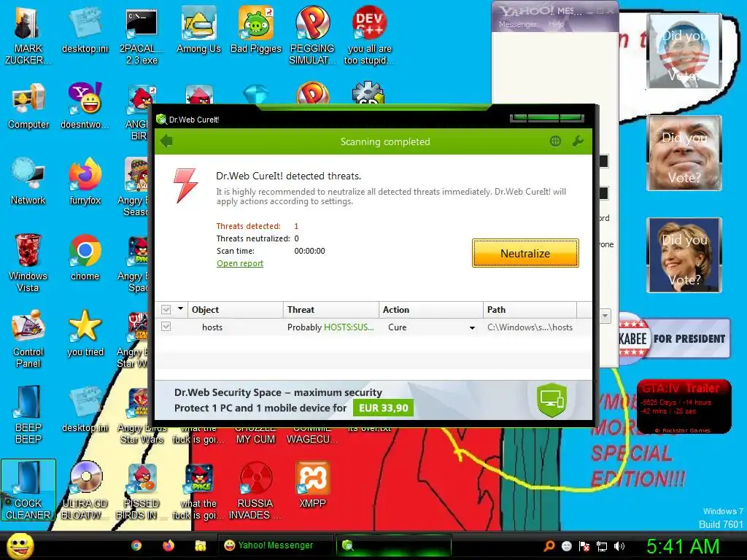Open RUSSIA INVADES desktop icon
The width and height of the screenshot is (747, 560).
(x=255, y=490)
